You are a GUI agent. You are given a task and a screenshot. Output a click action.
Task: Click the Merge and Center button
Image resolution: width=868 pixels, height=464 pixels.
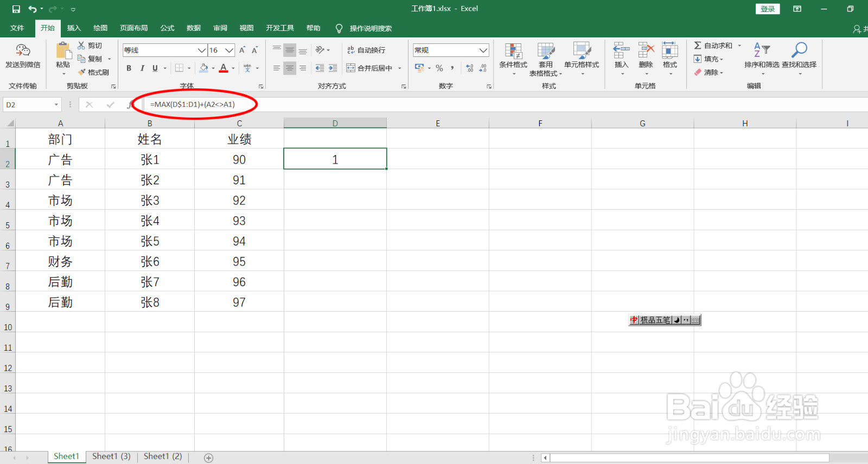click(x=370, y=68)
